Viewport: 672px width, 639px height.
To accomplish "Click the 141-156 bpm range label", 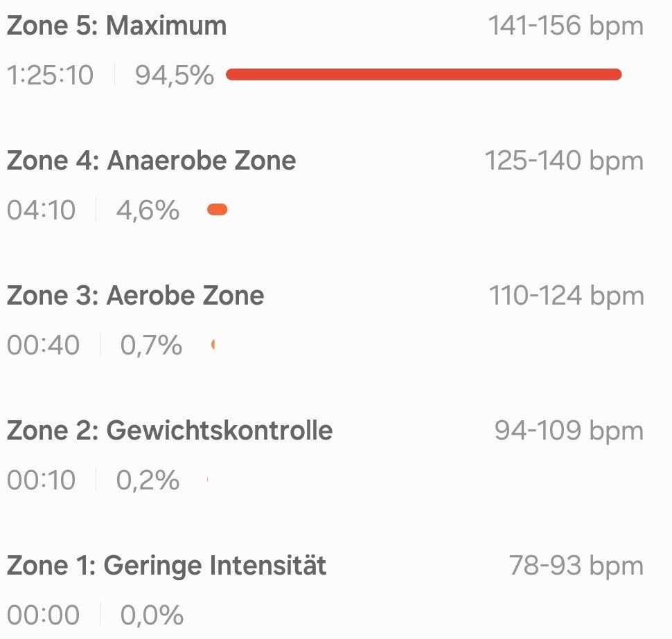I will pyautogui.click(x=565, y=26).
